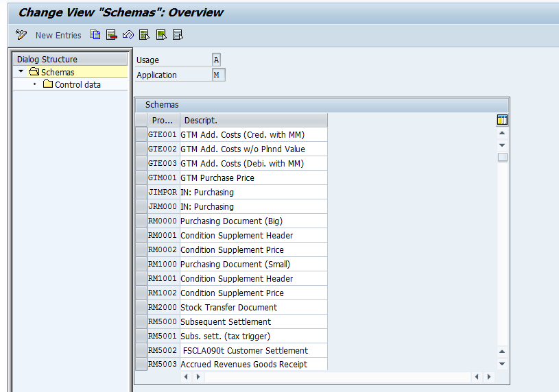Click the Pro... column header
The height and width of the screenshot is (392, 559).
[163, 121]
